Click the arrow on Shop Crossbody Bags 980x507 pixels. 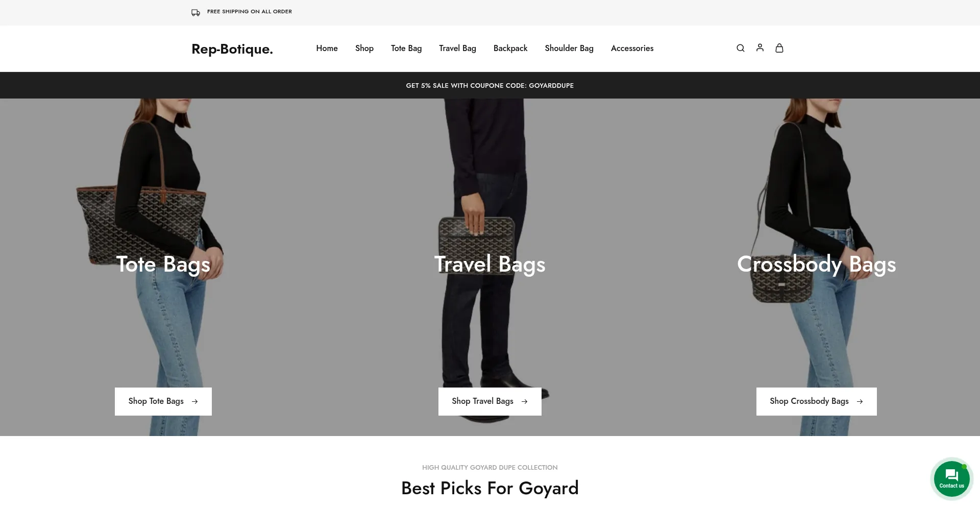[x=860, y=401]
